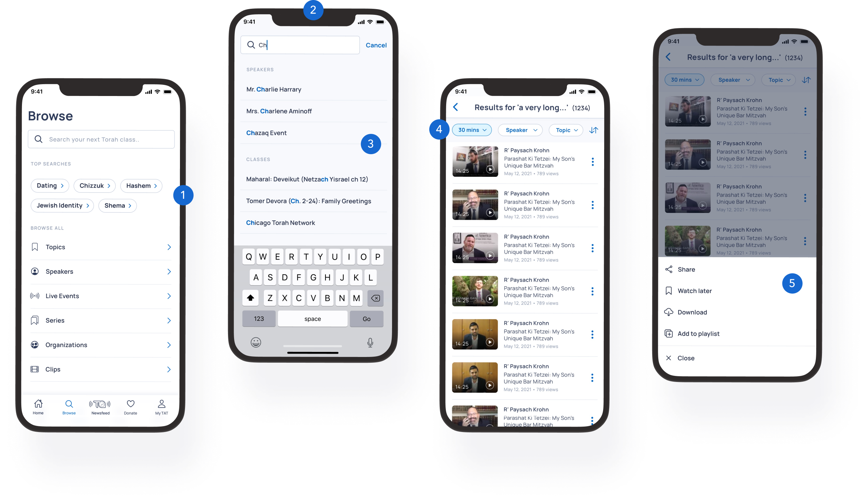Image resolution: width=868 pixels, height=503 pixels.
Task: Tap the Chizzuk top search tag
Action: (93, 185)
